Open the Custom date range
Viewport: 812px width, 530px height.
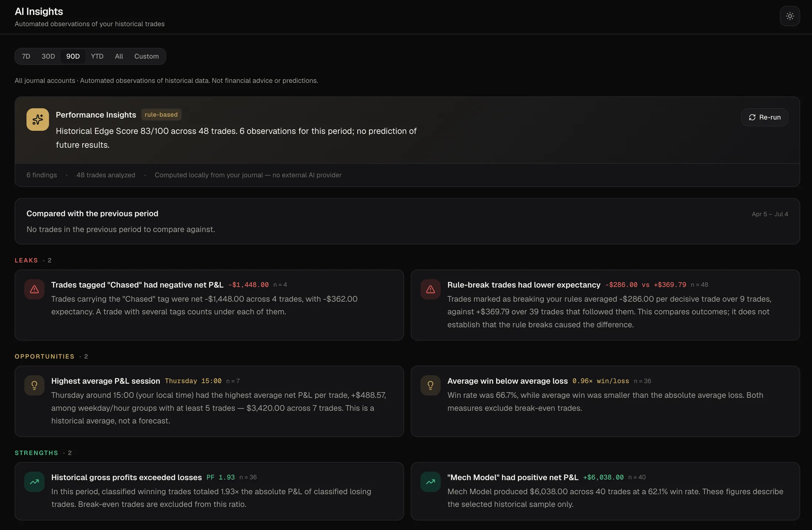(x=147, y=56)
